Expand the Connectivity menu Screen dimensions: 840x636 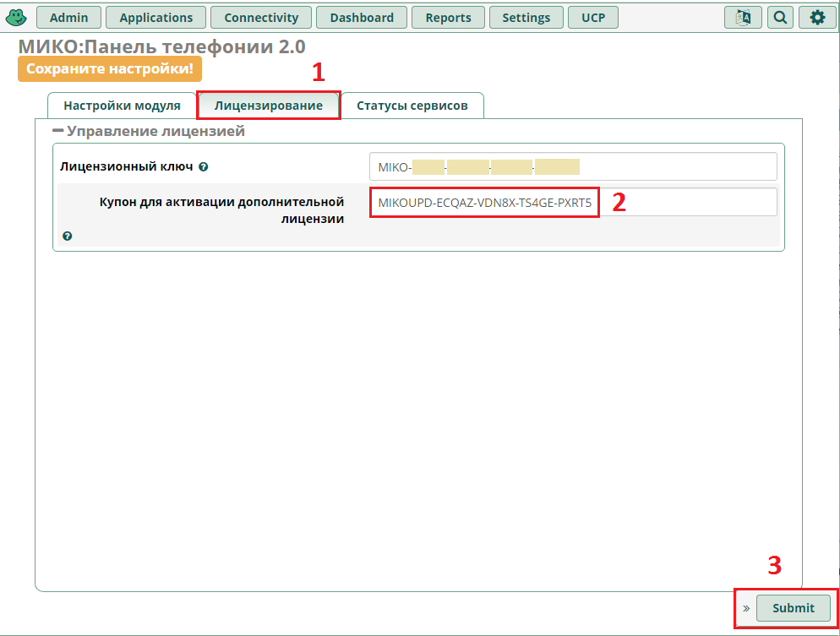261,17
